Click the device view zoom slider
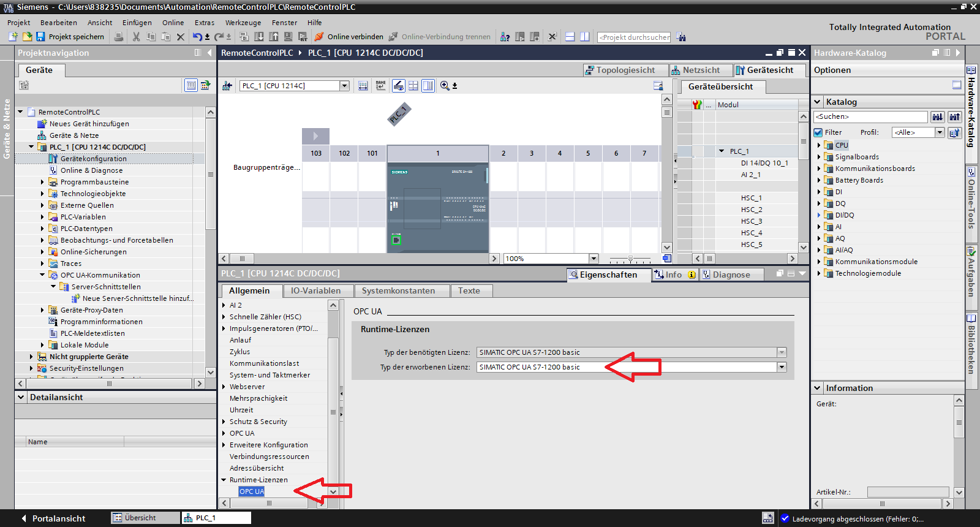This screenshot has width=980, height=527. [630, 259]
